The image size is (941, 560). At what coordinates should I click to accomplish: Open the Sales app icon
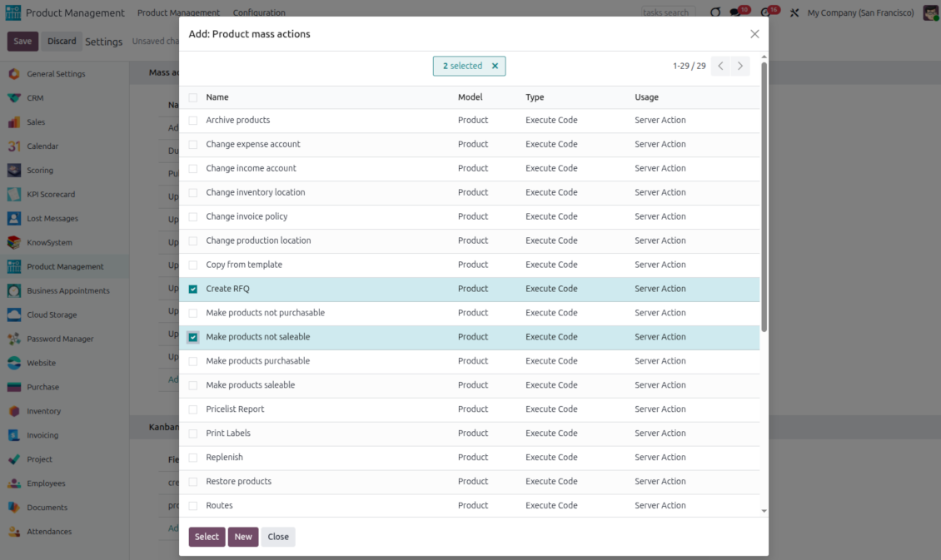pos(14,122)
